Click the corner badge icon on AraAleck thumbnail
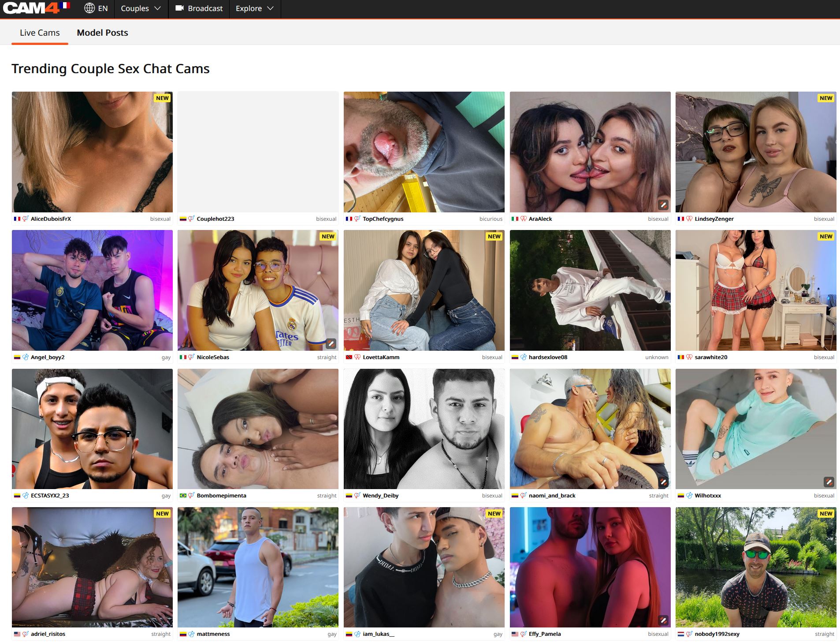Screen dimensions: 840x642 tap(663, 205)
